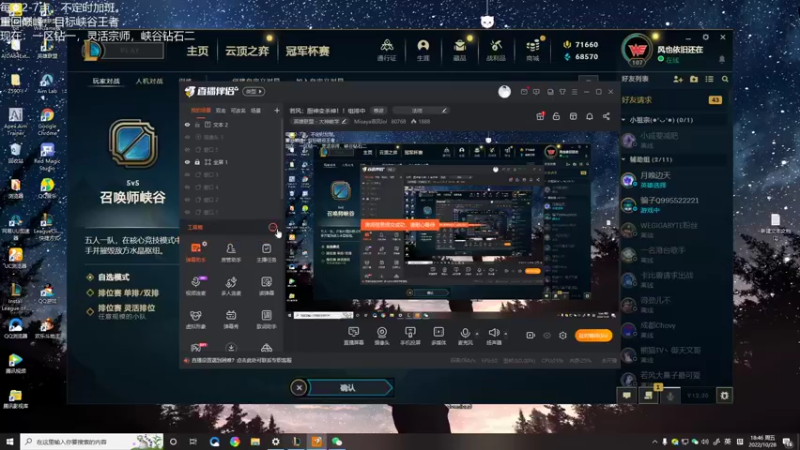This screenshot has width=800, height=450.
Task: Select 直播屏幕 screen capture source
Action: (353, 336)
